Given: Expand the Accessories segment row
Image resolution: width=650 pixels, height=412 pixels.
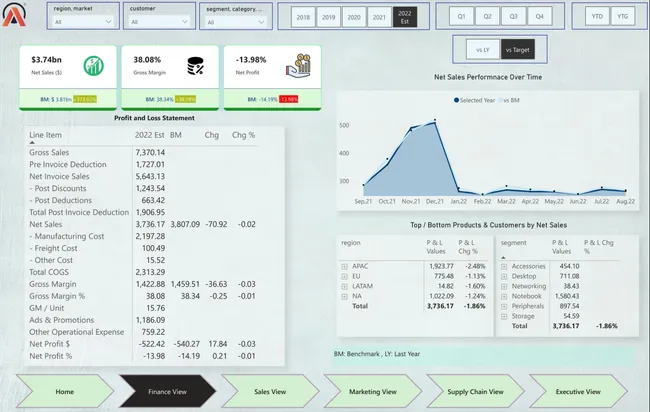Looking at the screenshot, I should [x=504, y=266].
